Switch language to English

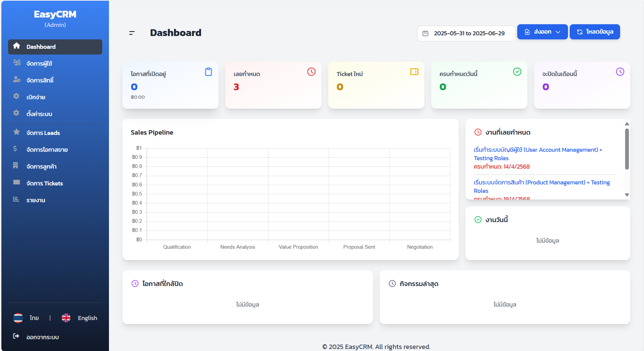[87, 318]
